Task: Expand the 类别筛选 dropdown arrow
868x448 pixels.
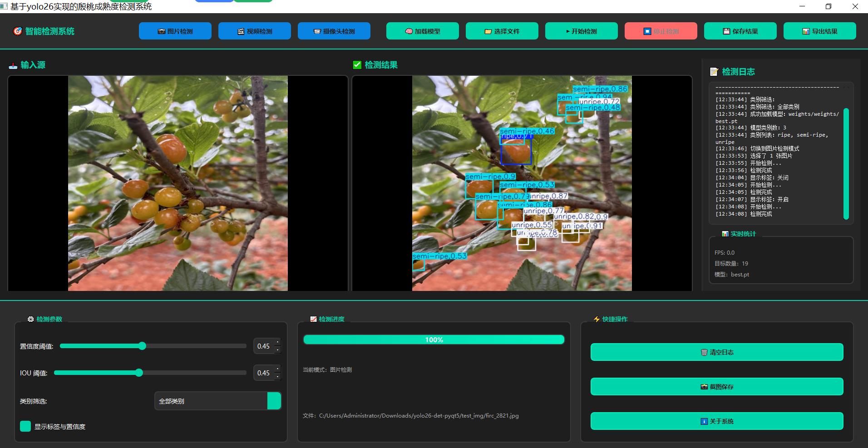Action: (274, 401)
